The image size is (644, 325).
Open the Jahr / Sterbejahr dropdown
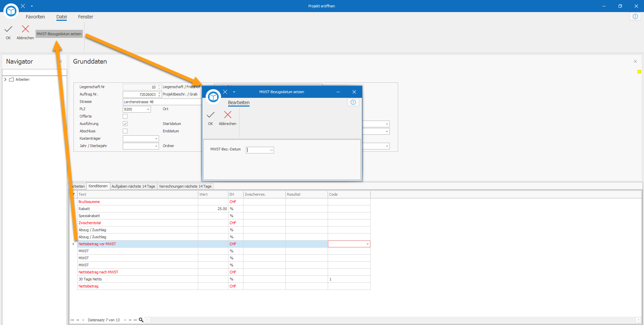pyautogui.click(x=156, y=146)
